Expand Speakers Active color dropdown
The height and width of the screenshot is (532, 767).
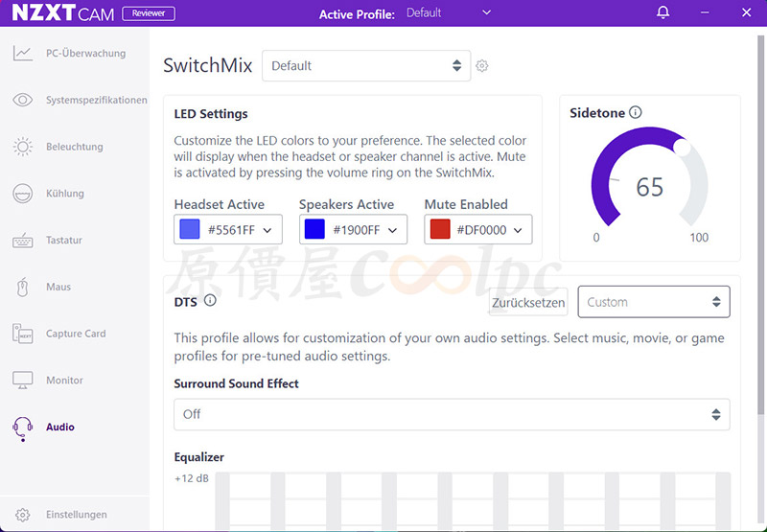(353, 229)
